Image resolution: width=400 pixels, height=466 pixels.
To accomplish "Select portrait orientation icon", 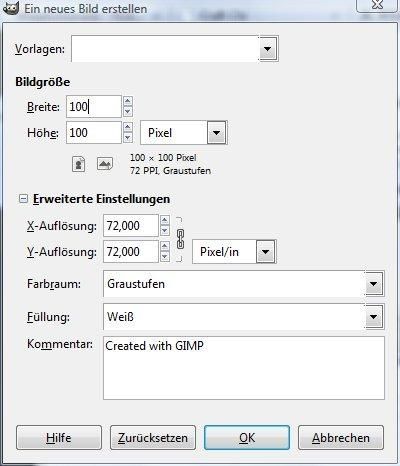I will 79,164.
